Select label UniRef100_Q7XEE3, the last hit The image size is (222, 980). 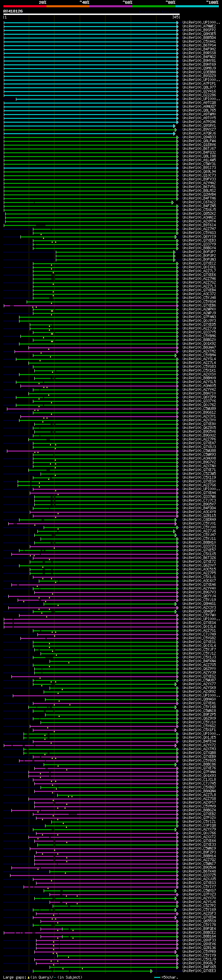coord(199,971)
